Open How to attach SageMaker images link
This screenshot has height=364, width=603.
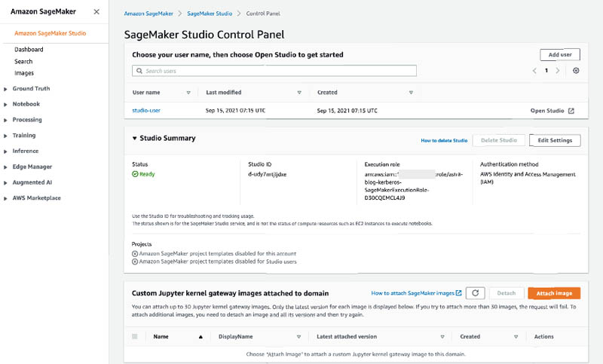coord(412,293)
